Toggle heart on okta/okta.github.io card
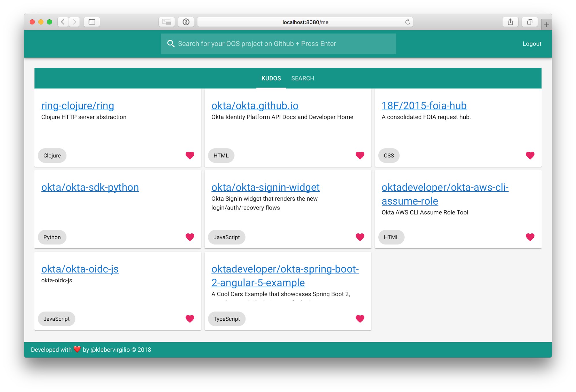The image size is (576, 392). pyautogui.click(x=360, y=155)
